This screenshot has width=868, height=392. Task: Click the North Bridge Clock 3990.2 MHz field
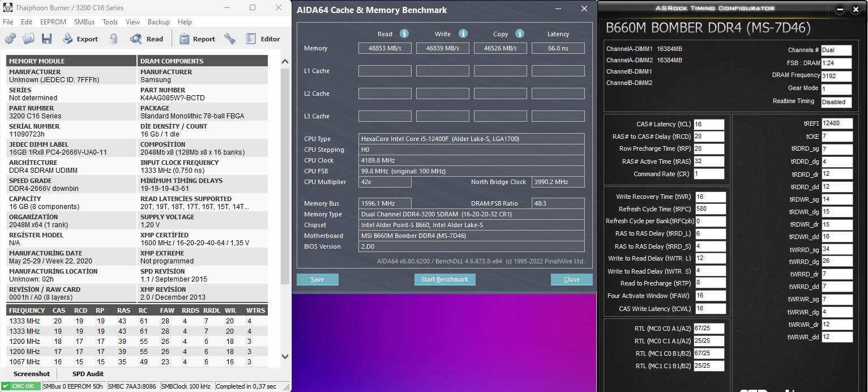[x=558, y=182]
